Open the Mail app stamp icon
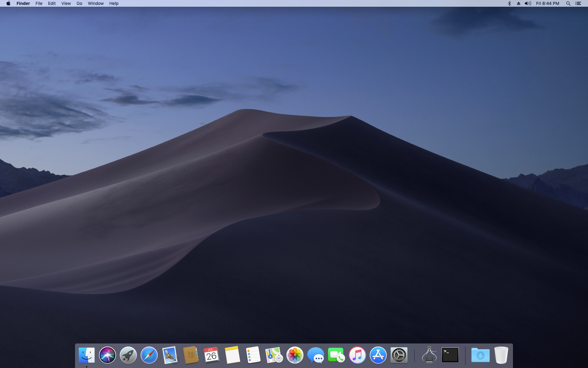This screenshot has height=368, width=588. (x=170, y=355)
